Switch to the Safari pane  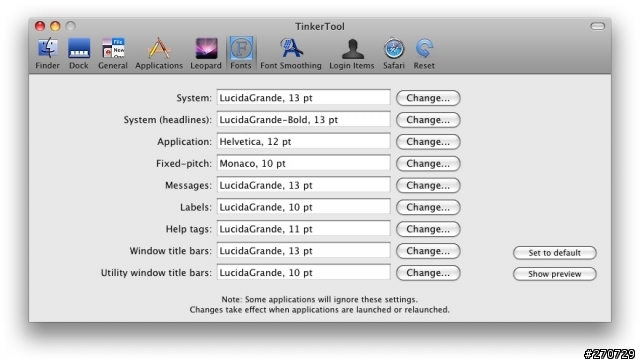click(x=393, y=53)
